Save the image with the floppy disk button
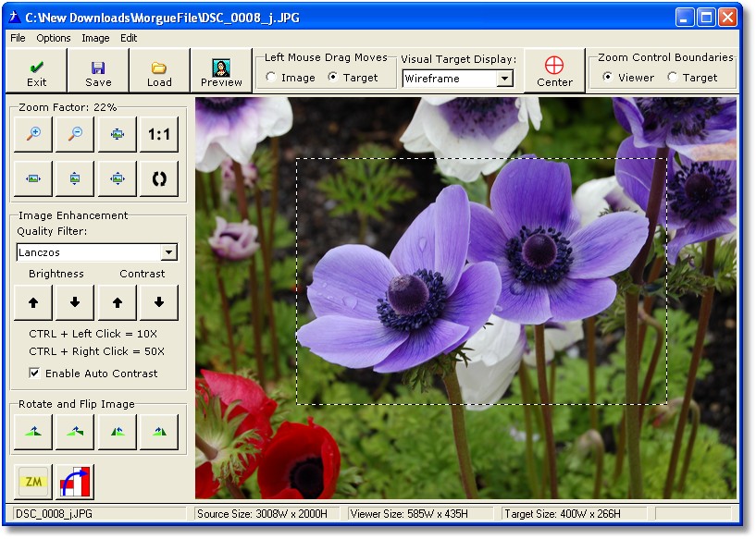756x539 pixels. (x=98, y=71)
